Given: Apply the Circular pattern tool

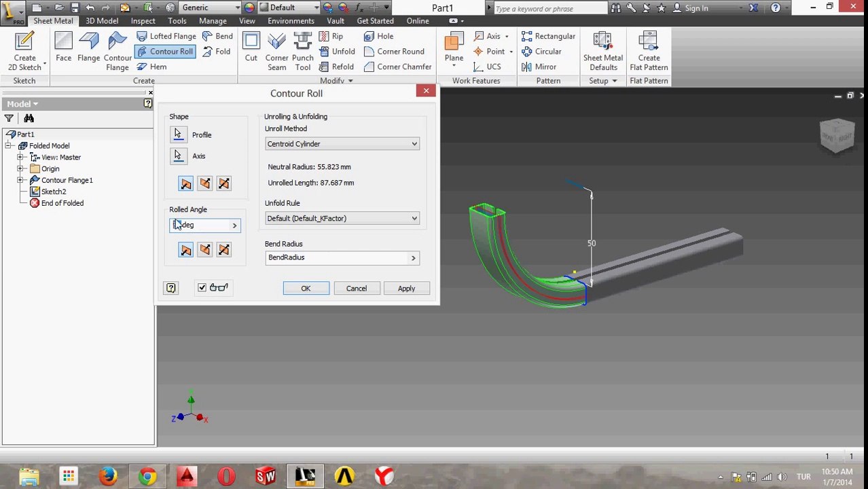Looking at the screenshot, I should (x=541, y=52).
